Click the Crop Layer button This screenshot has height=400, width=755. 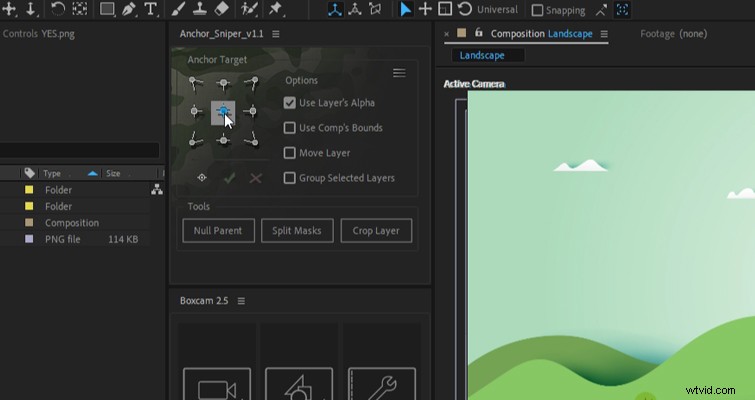376,231
